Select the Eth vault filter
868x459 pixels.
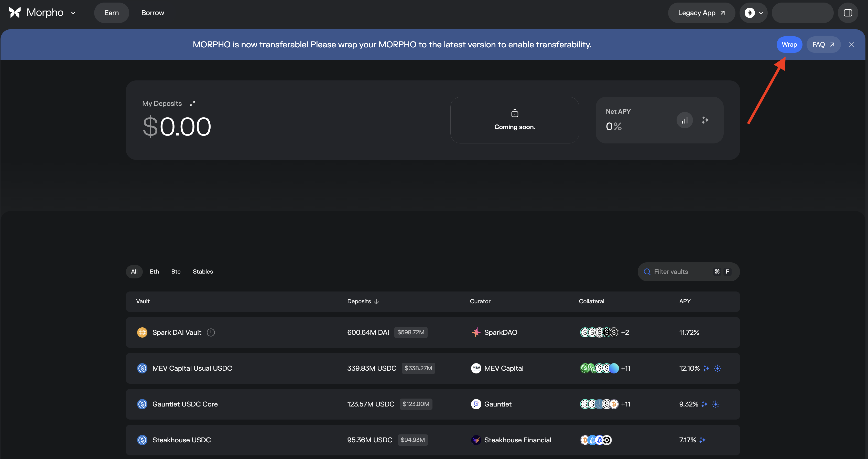pos(154,272)
